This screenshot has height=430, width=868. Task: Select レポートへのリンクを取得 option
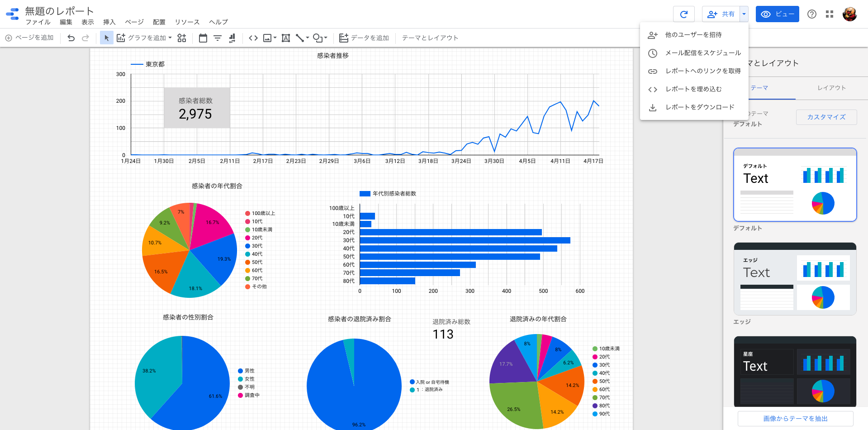(694, 71)
